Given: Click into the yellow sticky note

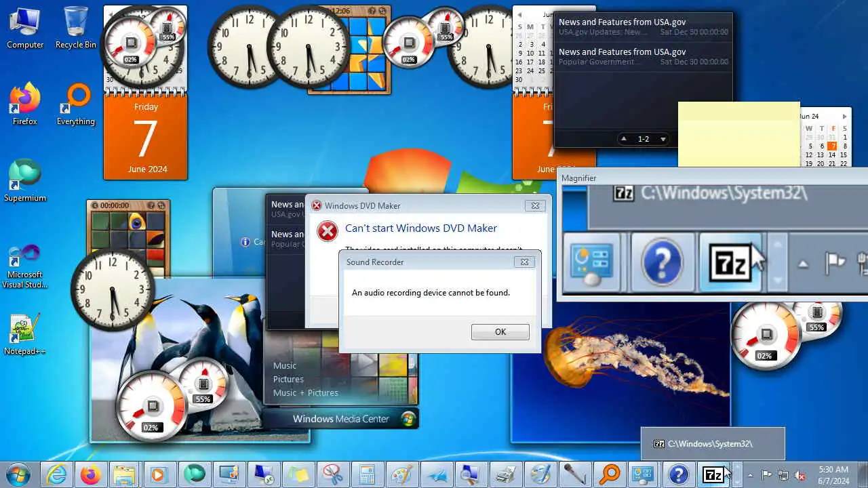Looking at the screenshot, I should pos(738,134).
